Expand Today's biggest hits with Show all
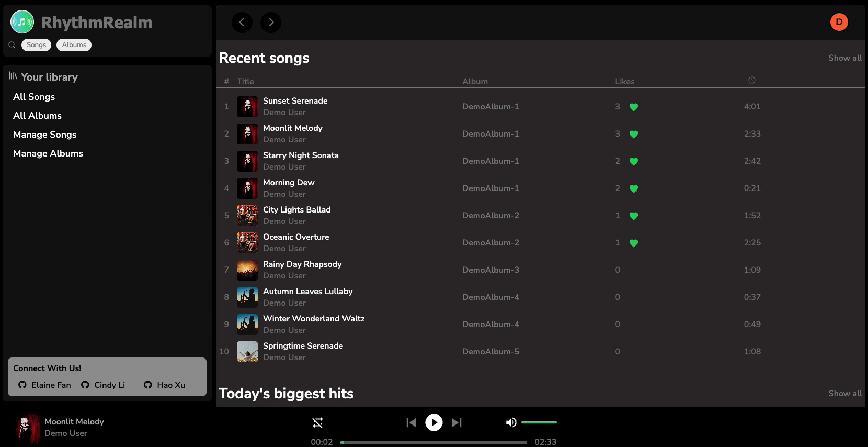This screenshot has width=868, height=447. tap(844, 394)
